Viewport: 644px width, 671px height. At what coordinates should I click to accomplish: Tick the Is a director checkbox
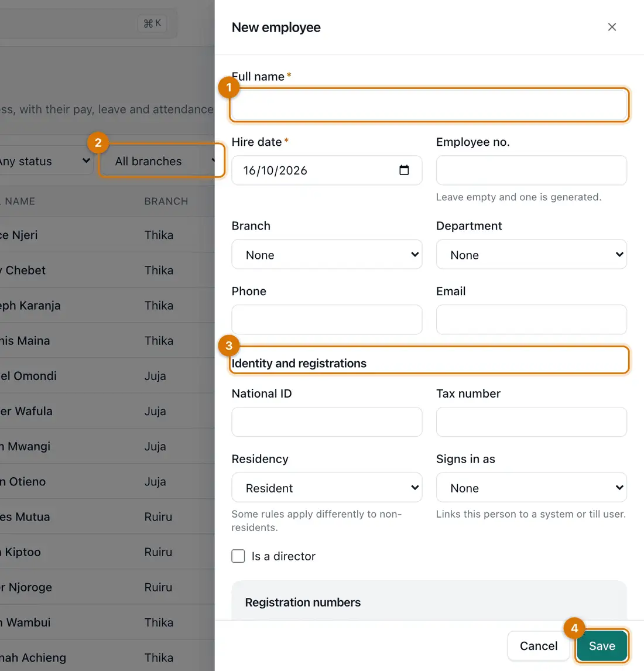pyautogui.click(x=238, y=556)
